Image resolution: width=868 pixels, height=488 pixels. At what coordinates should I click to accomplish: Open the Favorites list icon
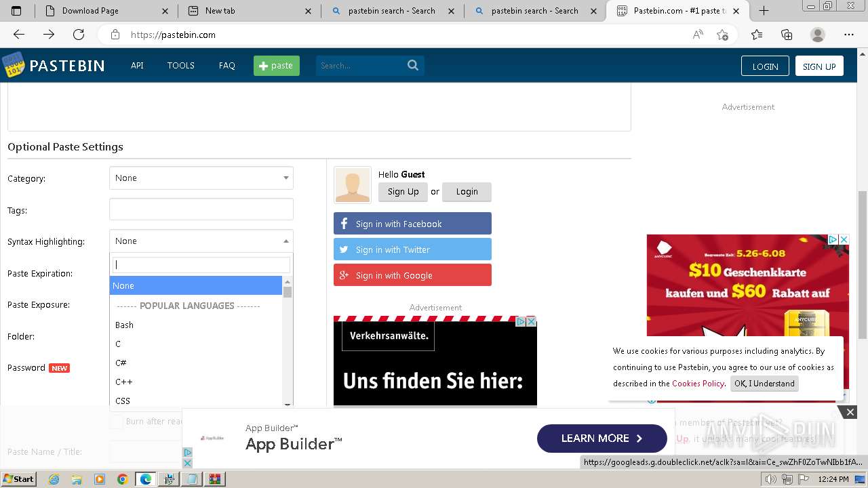click(757, 35)
